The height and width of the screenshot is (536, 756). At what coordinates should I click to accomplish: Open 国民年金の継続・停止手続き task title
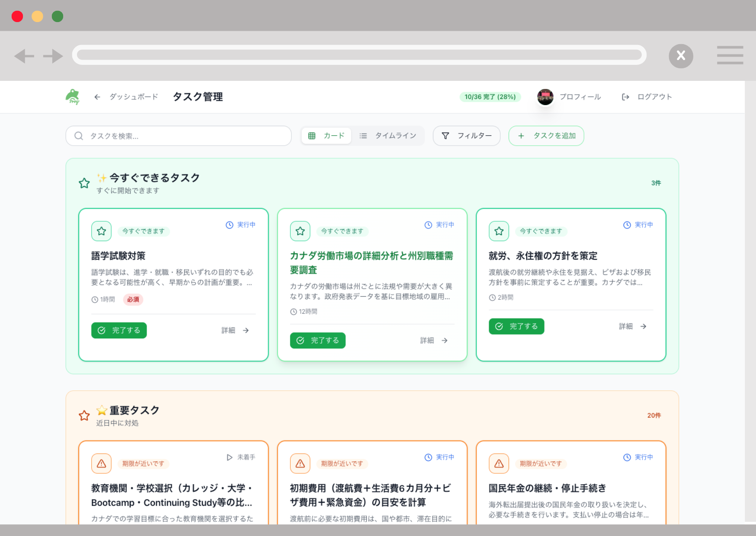coord(547,488)
